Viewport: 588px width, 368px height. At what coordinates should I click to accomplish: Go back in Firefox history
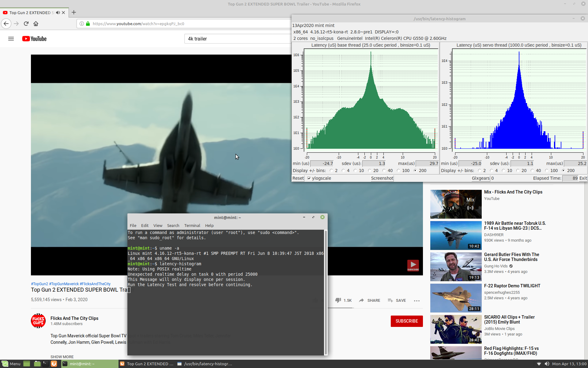6,24
